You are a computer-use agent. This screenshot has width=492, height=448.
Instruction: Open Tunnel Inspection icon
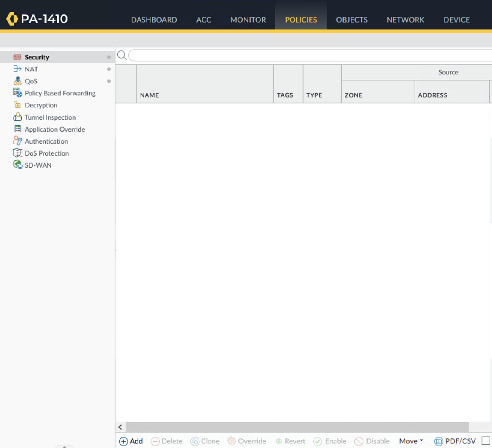(17, 117)
